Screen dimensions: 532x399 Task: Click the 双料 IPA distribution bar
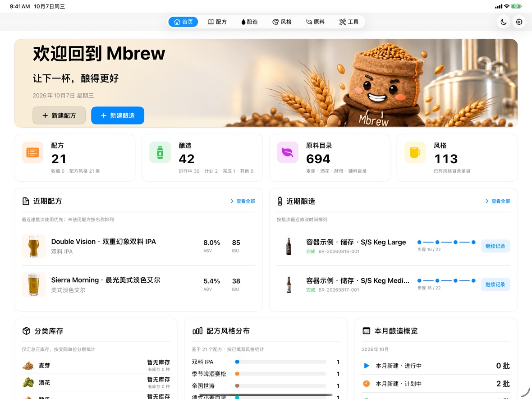coord(280,362)
